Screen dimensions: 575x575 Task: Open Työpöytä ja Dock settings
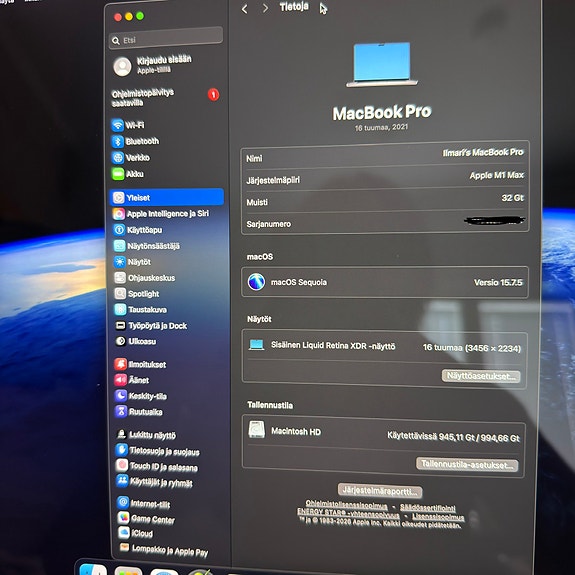[x=151, y=326]
